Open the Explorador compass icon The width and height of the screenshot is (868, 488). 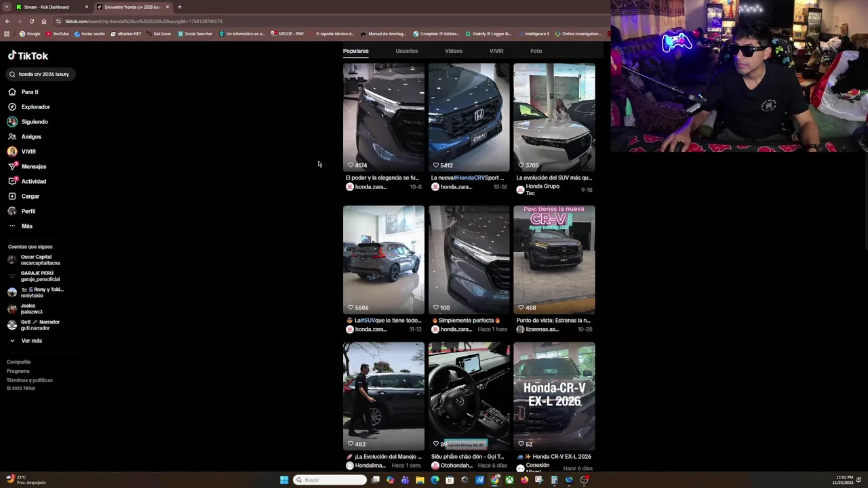click(x=12, y=106)
